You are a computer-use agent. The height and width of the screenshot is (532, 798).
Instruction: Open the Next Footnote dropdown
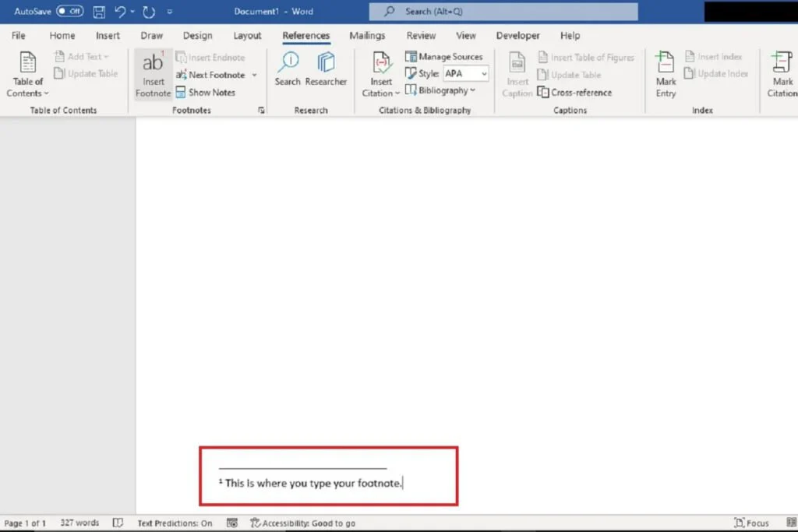click(x=254, y=74)
